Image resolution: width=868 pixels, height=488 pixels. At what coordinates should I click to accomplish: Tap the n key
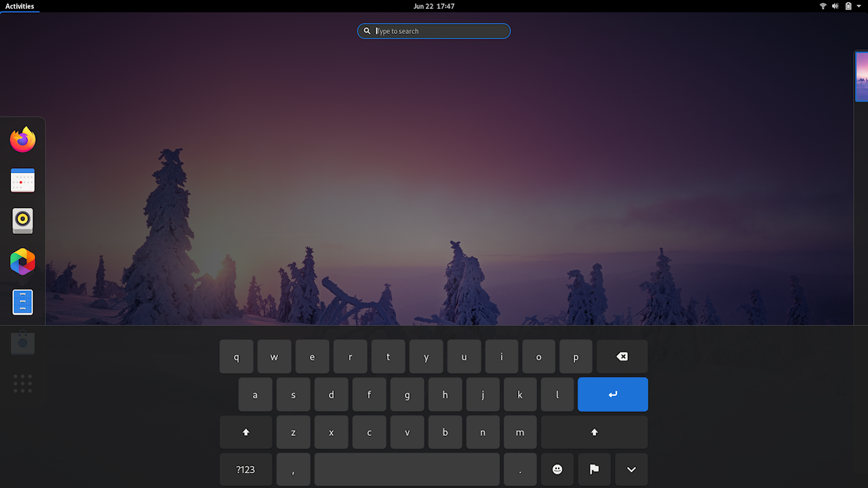point(483,432)
